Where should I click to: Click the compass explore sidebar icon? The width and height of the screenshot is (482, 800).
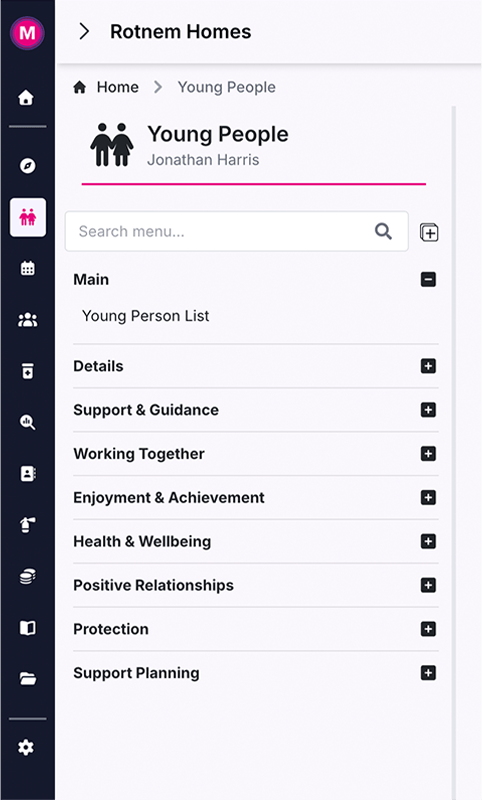tap(27, 165)
